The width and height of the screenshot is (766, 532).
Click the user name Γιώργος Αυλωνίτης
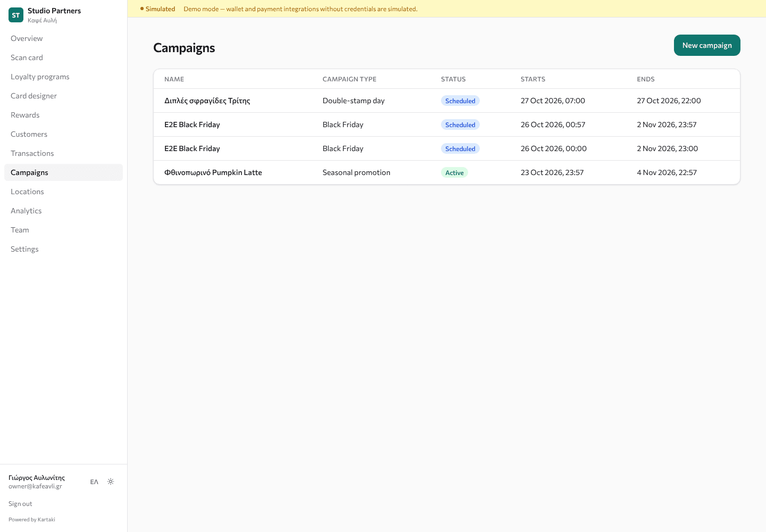[x=37, y=478]
